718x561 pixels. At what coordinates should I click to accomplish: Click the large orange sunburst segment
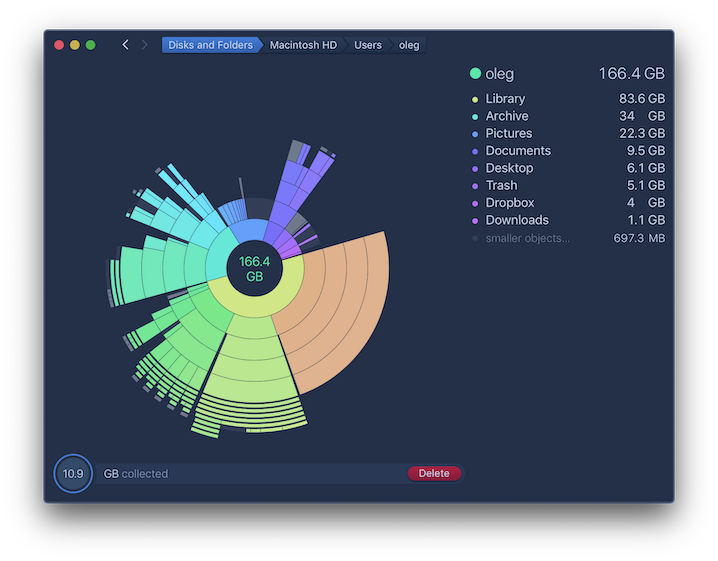(x=340, y=310)
